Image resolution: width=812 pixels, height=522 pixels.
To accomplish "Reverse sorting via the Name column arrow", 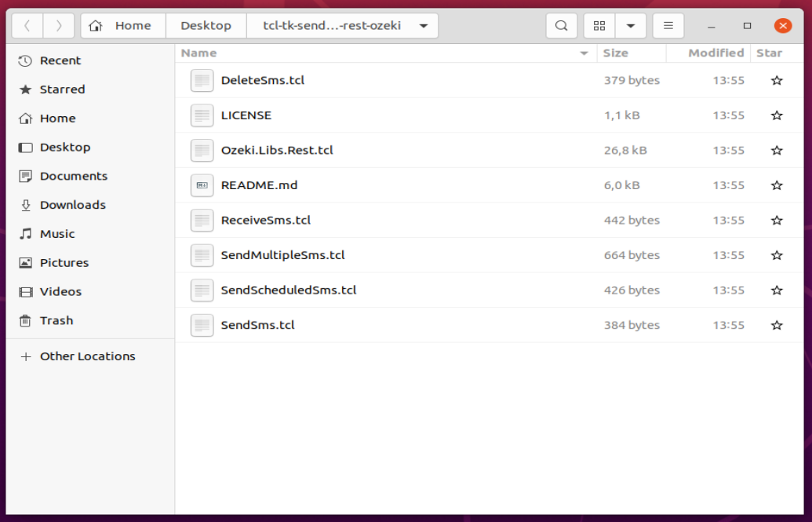I will 584,53.
